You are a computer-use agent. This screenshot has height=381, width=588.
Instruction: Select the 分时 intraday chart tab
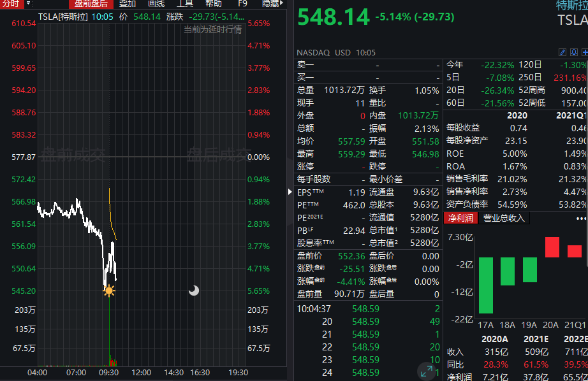tap(10, 4)
